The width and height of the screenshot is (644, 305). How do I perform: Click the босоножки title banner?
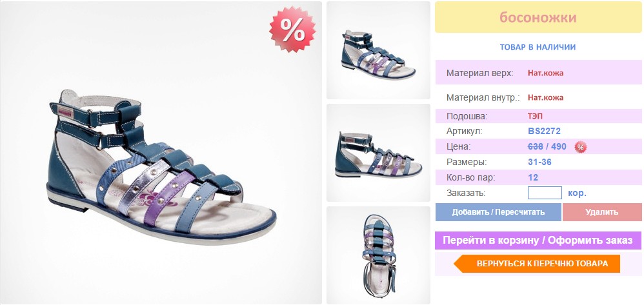(538, 17)
